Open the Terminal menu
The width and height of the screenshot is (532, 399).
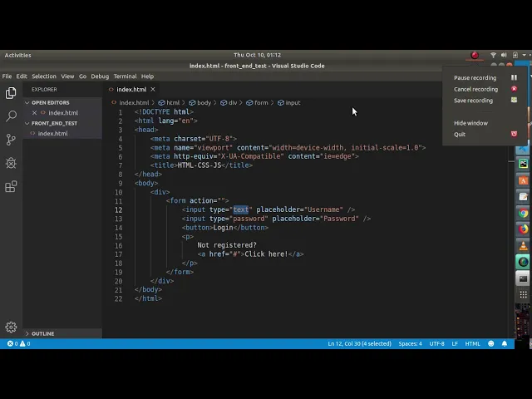pos(125,76)
